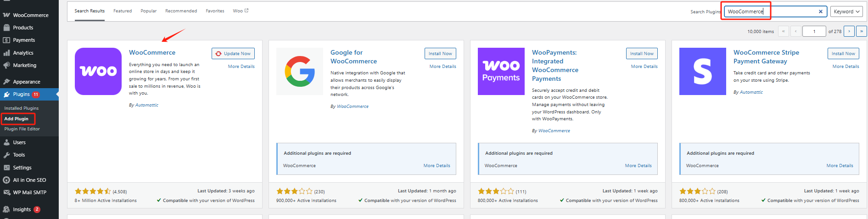Click the WooPayments plugin logo icon

501,71
